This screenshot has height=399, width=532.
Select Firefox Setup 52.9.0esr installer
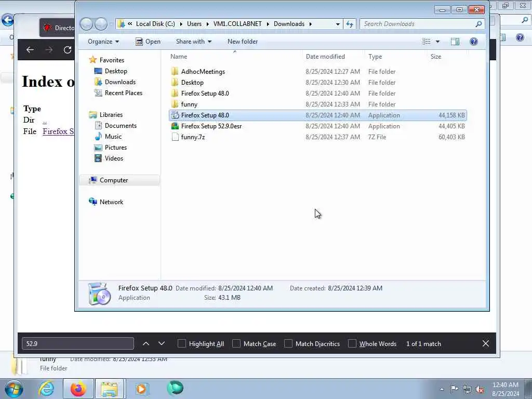coord(211,126)
